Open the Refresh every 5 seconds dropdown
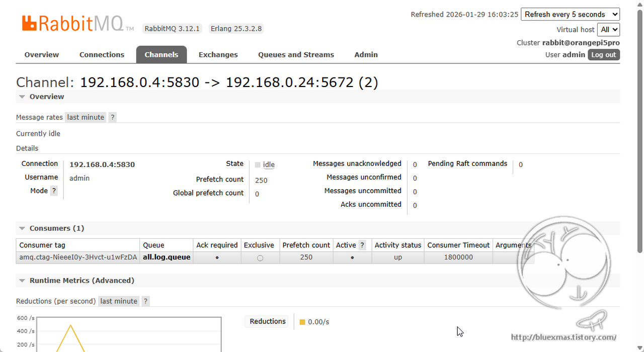This screenshot has height=352, width=644. click(x=570, y=15)
